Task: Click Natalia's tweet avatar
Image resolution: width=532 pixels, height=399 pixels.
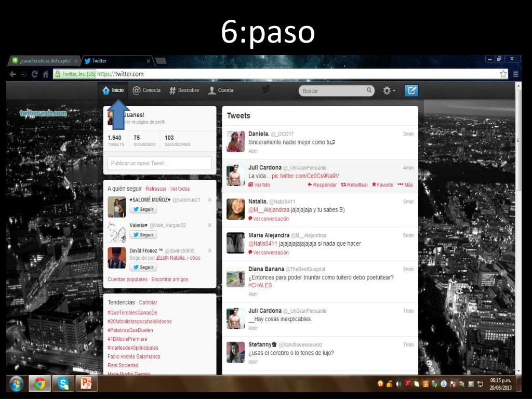Action: (235, 209)
